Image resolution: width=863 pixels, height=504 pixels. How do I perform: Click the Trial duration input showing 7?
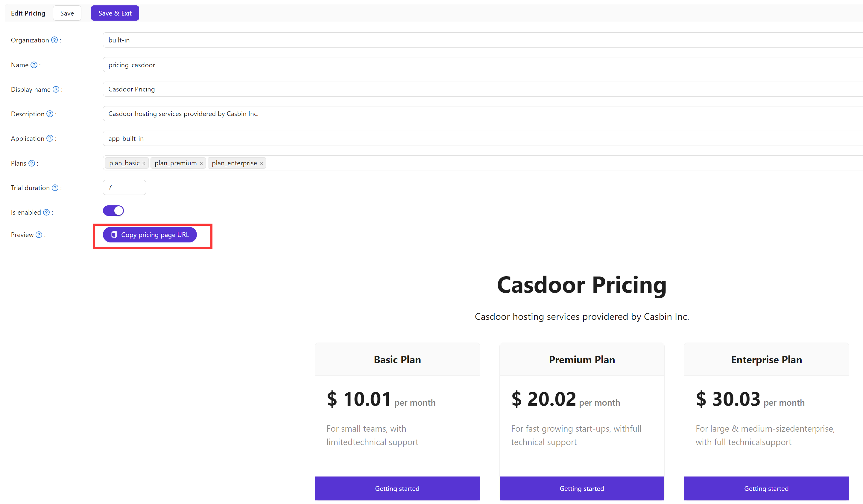click(124, 187)
